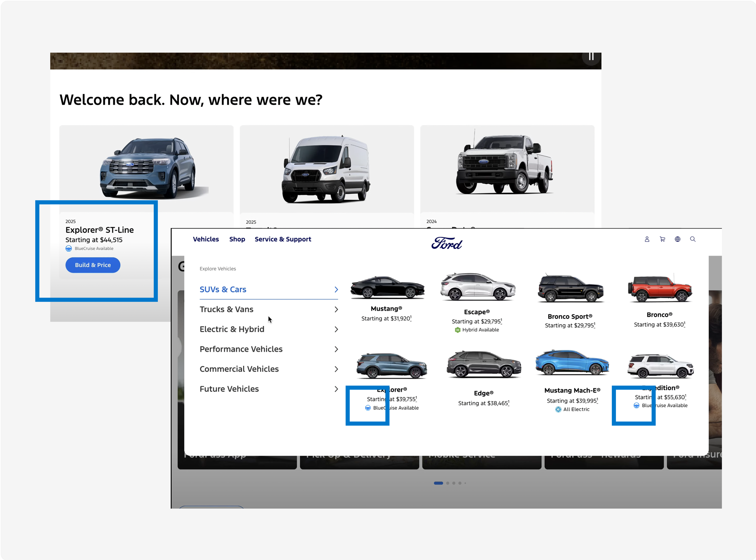This screenshot has height=560, width=756.
Task: Click the All Electric badge icon
Action: (x=558, y=409)
